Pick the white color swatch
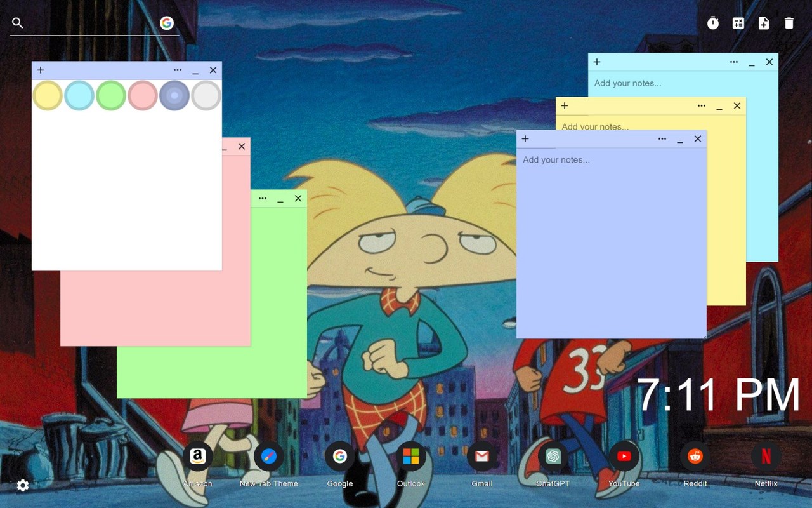This screenshot has height=508, width=812. [x=206, y=96]
